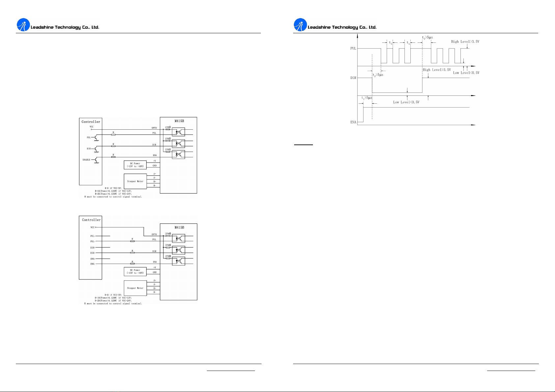Click the bottom optocoupler symbol in lower M415B
The image size is (555, 392).
[179, 261]
